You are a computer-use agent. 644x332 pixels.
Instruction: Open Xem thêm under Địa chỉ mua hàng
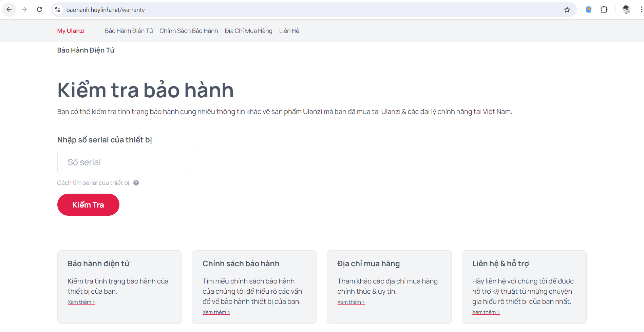point(351,302)
